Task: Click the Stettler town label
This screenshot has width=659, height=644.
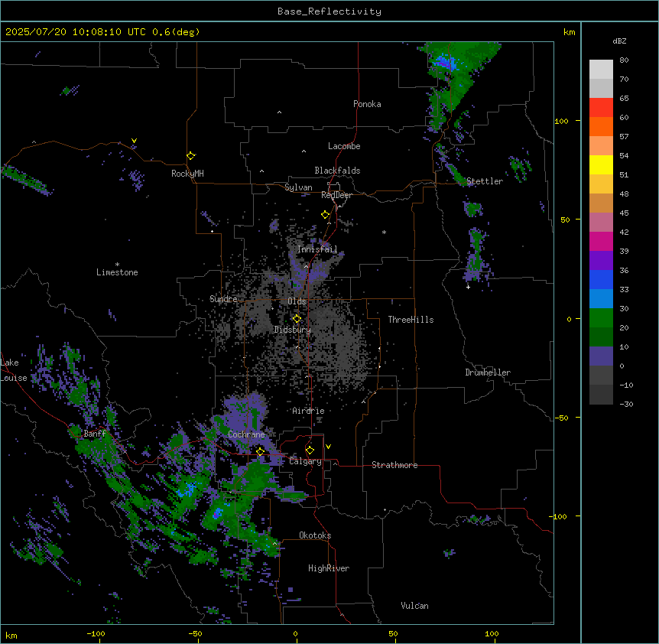Action: click(485, 181)
